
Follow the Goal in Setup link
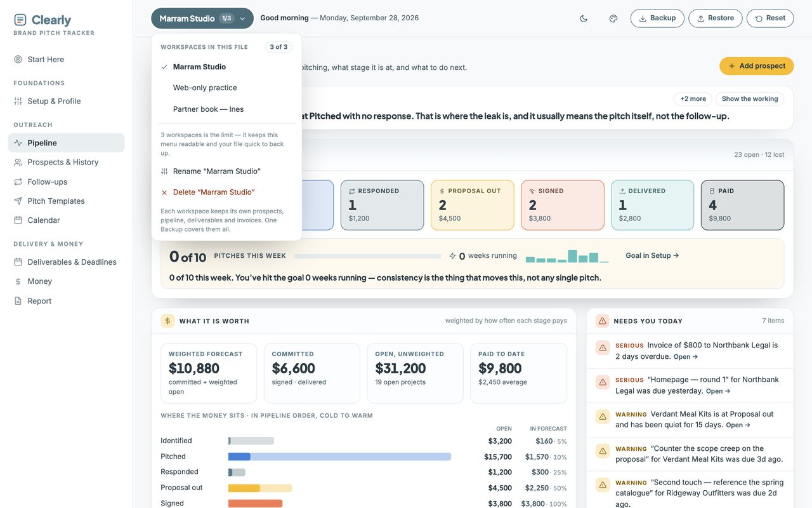coord(652,255)
